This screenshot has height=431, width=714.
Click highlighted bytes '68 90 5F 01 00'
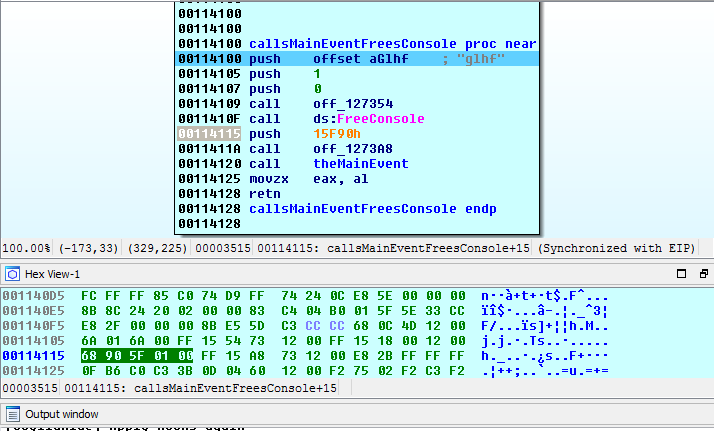click(137, 355)
